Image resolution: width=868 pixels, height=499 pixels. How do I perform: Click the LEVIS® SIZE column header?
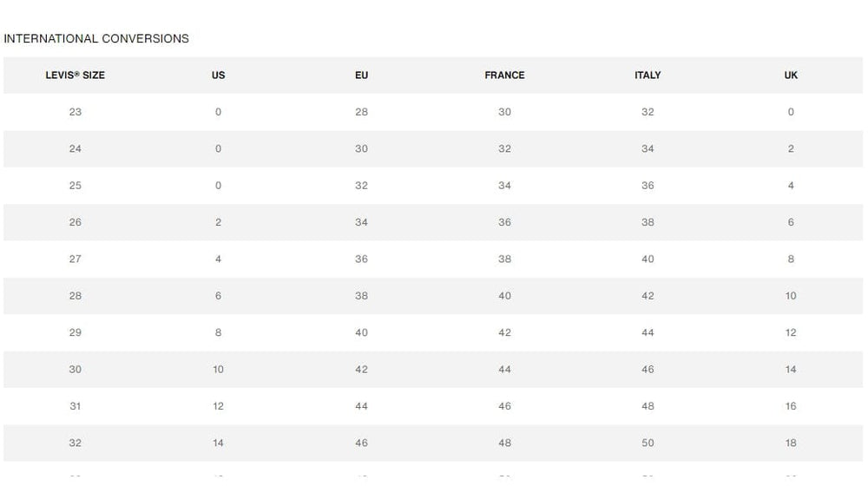tap(76, 76)
